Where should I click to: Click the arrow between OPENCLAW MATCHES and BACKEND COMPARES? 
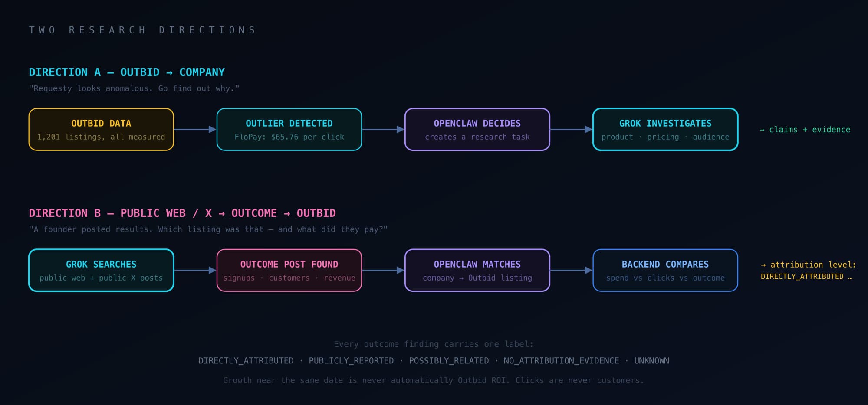point(571,270)
